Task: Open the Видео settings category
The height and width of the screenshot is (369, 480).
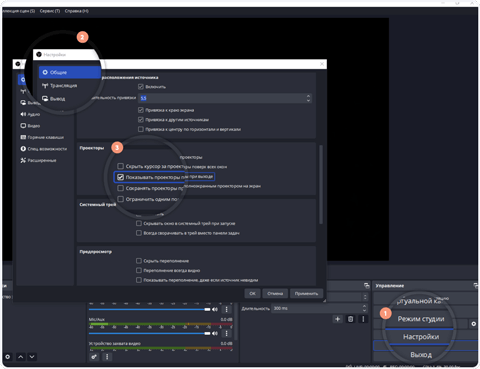Action: 30,126
